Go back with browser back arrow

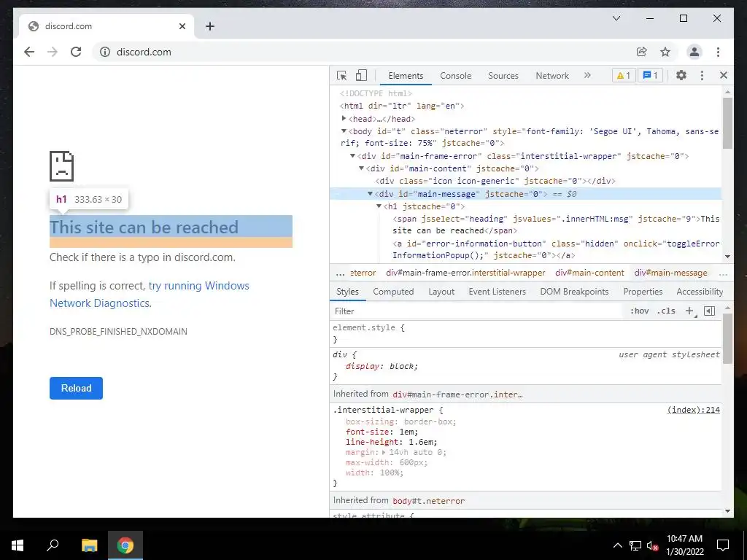[x=29, y=52]
